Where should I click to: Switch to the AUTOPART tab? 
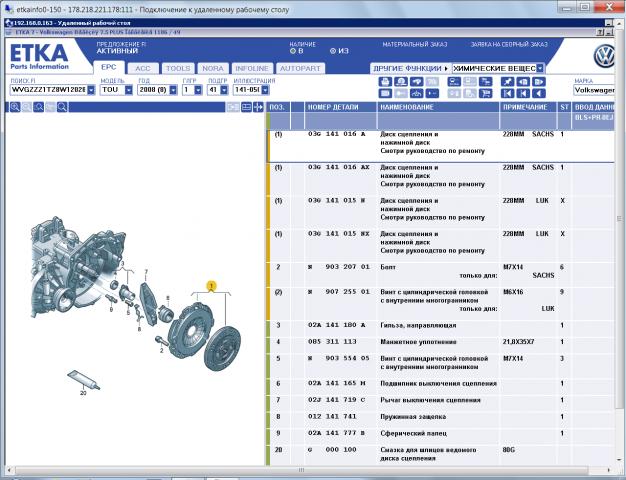(x=300, y=69)
